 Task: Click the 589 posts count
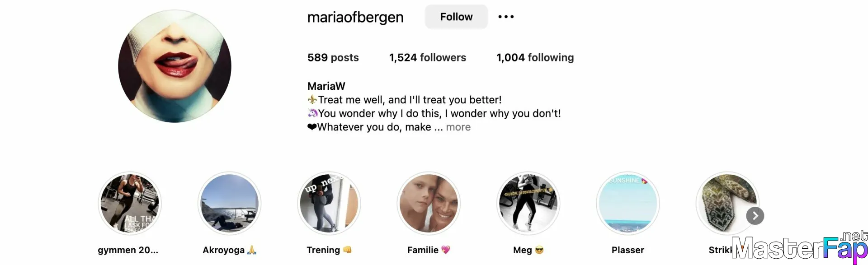pos(333,58)
